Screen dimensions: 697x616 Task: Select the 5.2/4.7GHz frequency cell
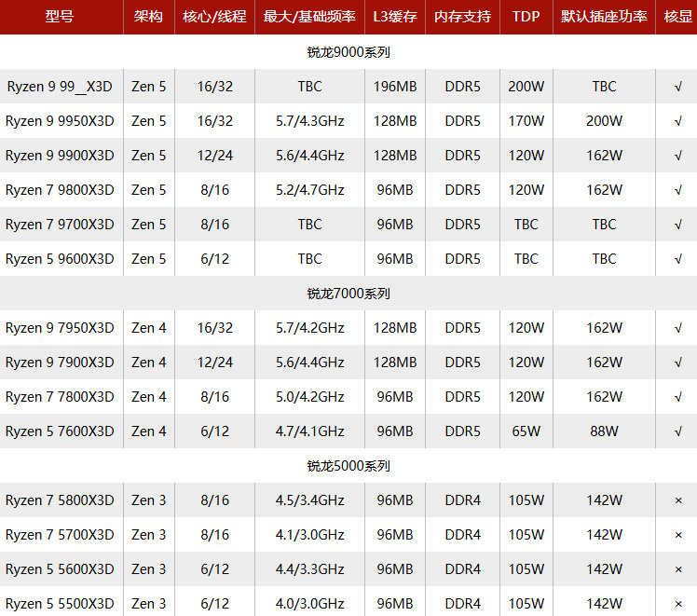pyautogui.click(x=309, y=190)
